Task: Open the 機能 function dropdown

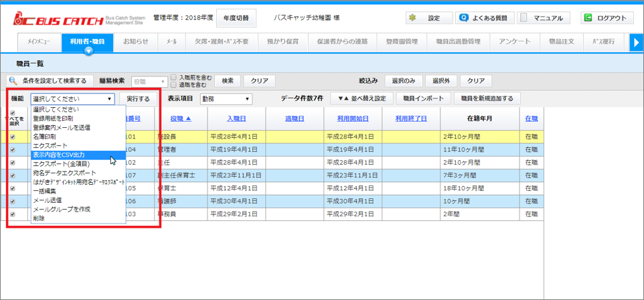Action: click(x=73, y=98)
